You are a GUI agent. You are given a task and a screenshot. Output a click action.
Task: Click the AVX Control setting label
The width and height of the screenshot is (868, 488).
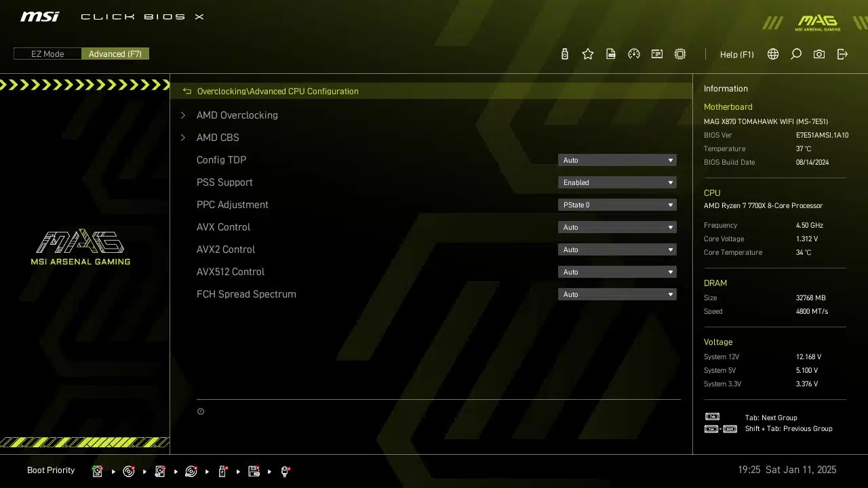click(x=223, y=227)
